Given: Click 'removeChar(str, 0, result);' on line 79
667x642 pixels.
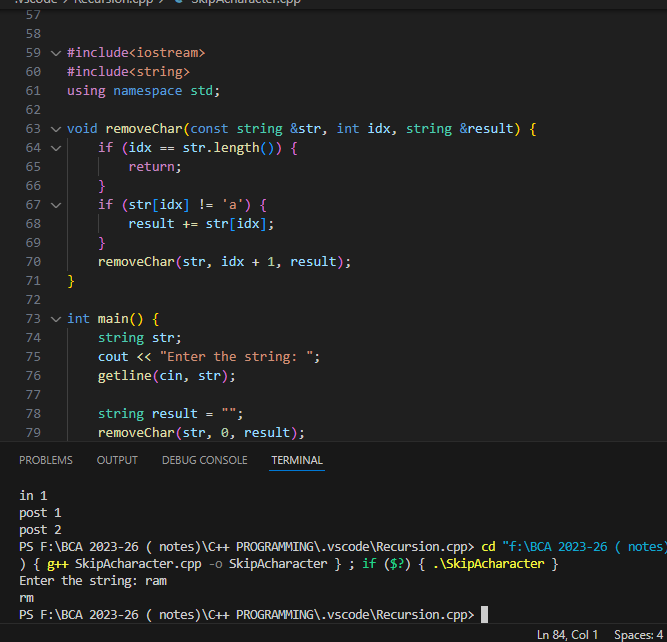Looking at the screenshot, I should click(201, 433).
